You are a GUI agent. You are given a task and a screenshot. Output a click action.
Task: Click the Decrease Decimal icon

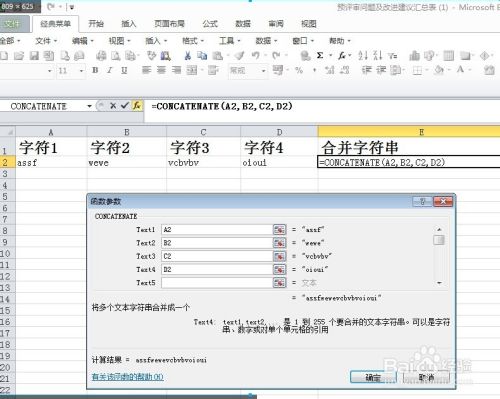[x=345, y=70]
